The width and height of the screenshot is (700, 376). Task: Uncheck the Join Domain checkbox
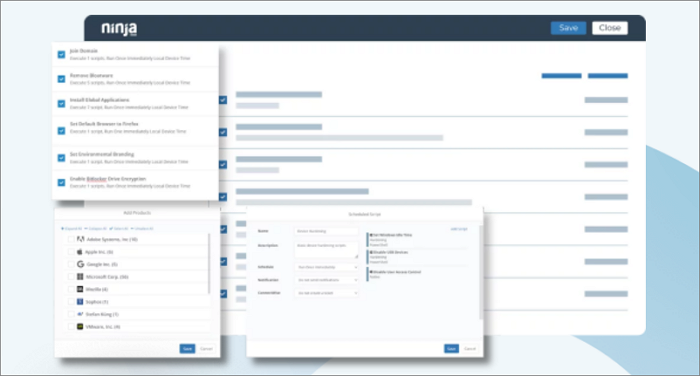click(62, 54)
